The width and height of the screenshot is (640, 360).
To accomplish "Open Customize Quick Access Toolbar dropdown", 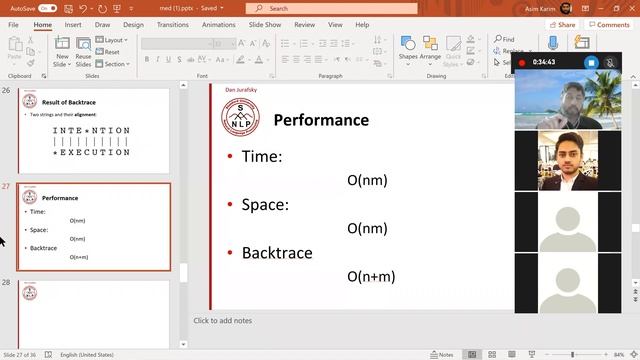I will (x=131, y=8).
